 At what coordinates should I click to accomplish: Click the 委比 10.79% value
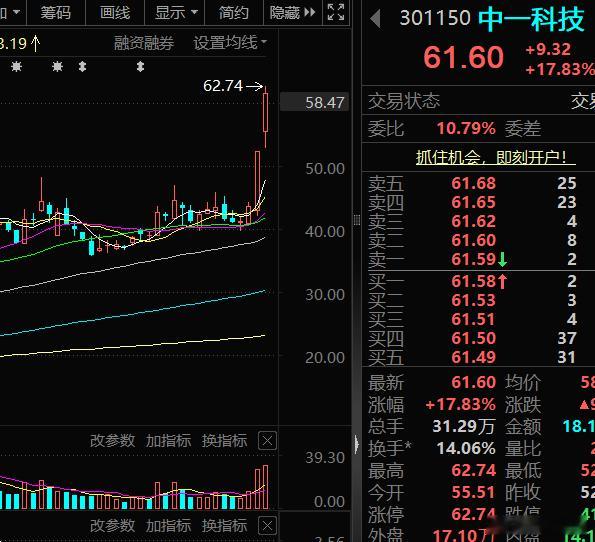[x=466, y=128]
